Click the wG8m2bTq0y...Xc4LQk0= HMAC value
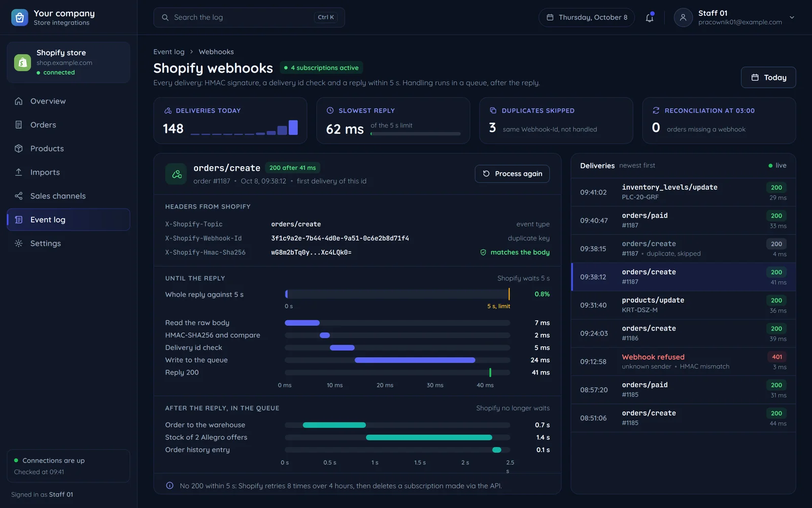Screen dimensions: 812x508 (x=311, y=252)
